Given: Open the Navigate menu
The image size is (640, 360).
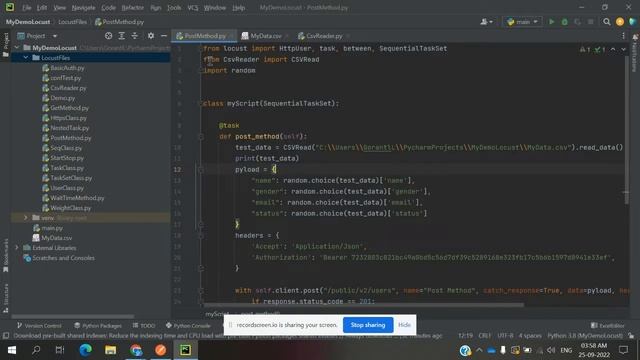Looking at the screenshot, I should pyautogui.click(x=83, y=8).
